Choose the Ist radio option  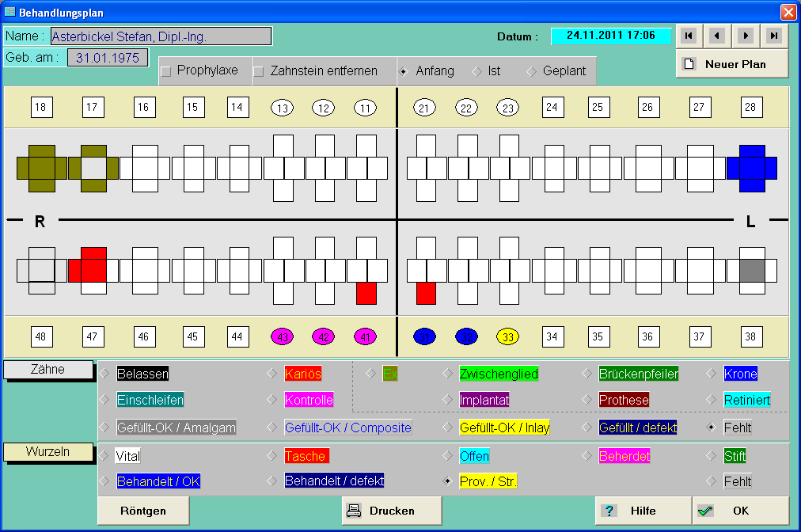(x=476, y=71)
